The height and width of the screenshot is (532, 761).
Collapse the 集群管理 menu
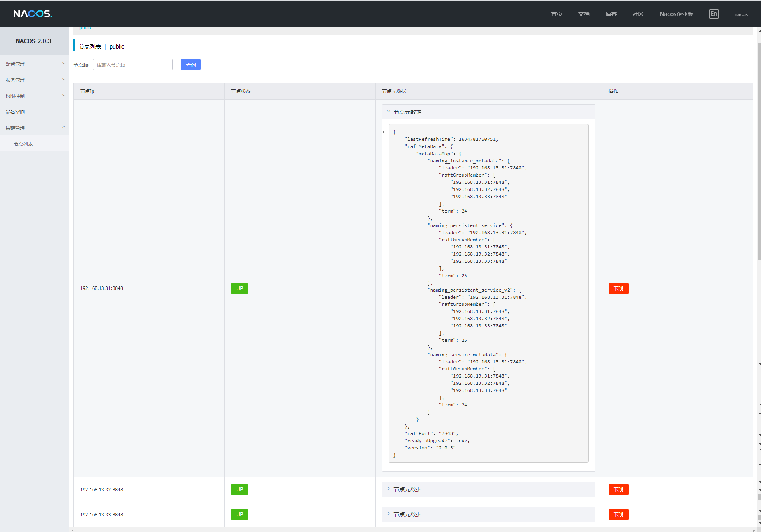(x=35, y=128)
